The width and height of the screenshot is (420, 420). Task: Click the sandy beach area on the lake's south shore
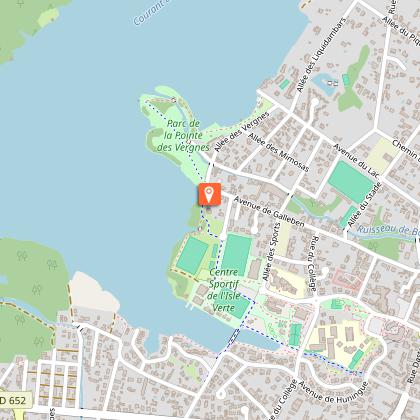tap(92, 293)
